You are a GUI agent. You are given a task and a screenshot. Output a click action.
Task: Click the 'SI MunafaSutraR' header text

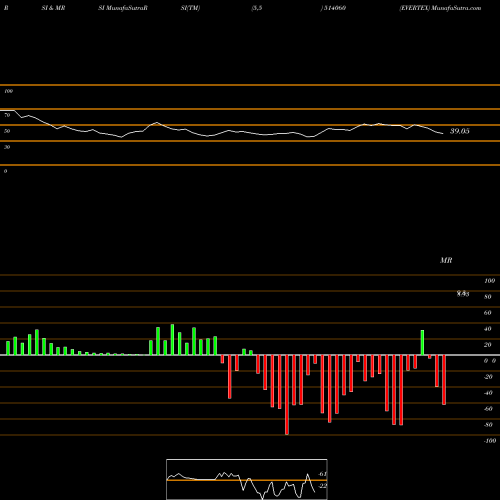123,8
